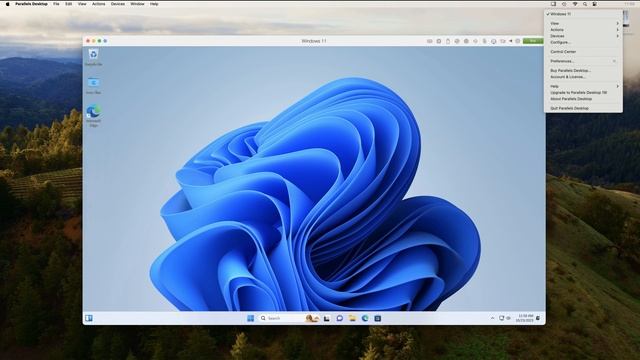Click the green Buy button in toolbar
This screenshot has height=360, width=640.
[533, 41]
